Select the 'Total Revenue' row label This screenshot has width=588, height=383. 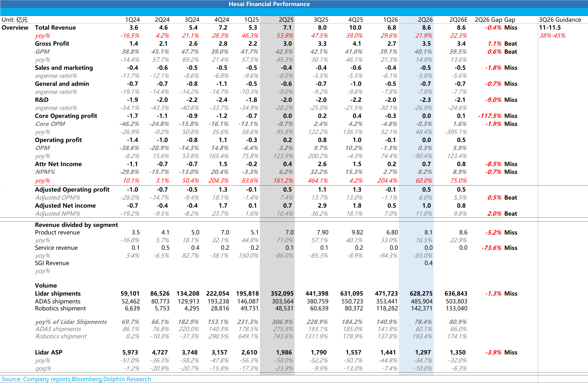[55, 27]
